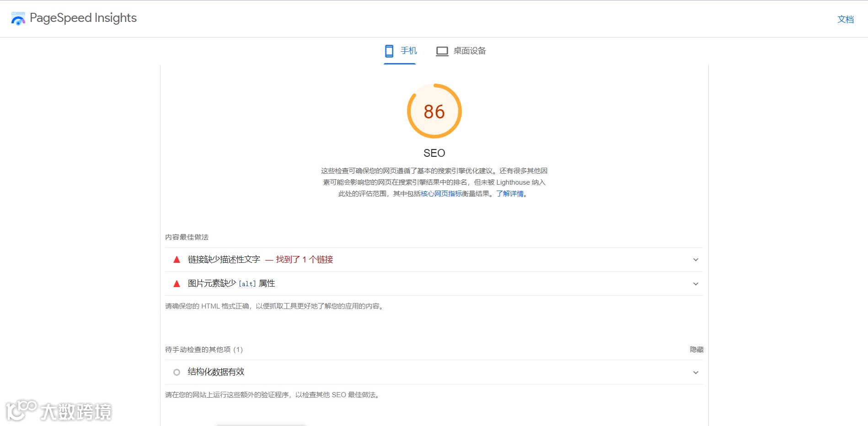Click the 大数跨境 watermark logo

(59, 411)
